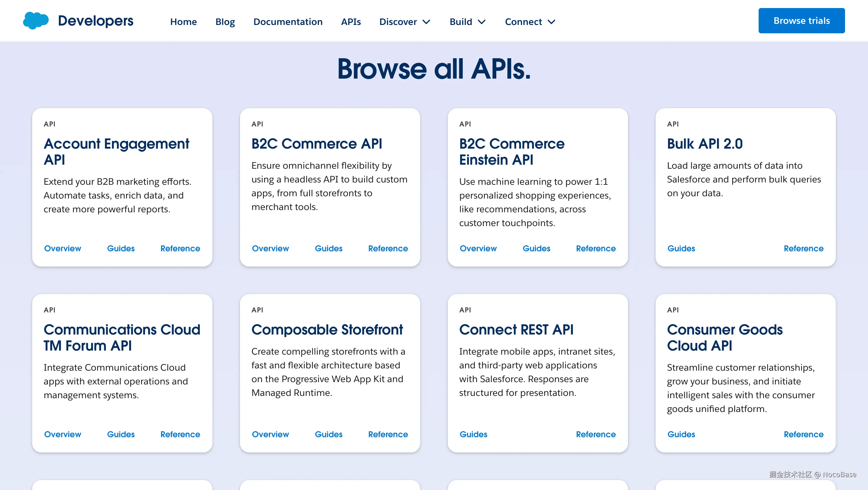Image resolution: width=868 pixels, height=490 pixels.
Task: Expand the Build navigation menu
Action: [467, 22]
